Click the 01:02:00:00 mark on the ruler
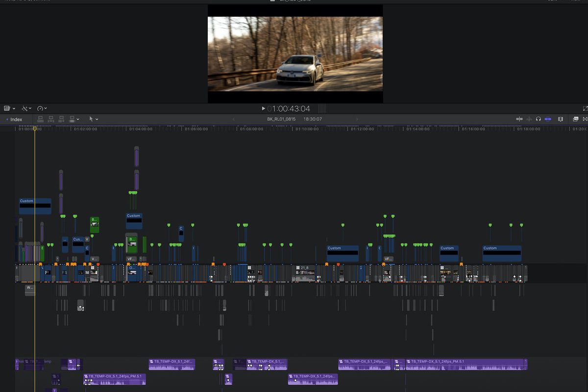Image resolution: width=588 pixels, height=392 pixels. click(x=86, y=129)
